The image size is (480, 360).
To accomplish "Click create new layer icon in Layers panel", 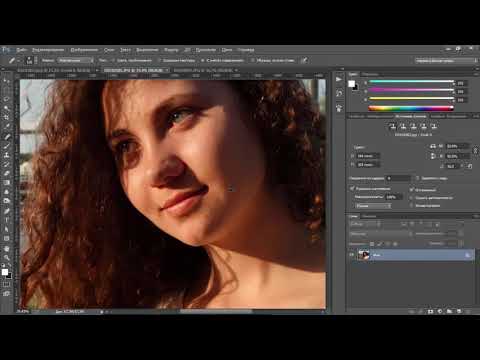I will click(459, 311).
